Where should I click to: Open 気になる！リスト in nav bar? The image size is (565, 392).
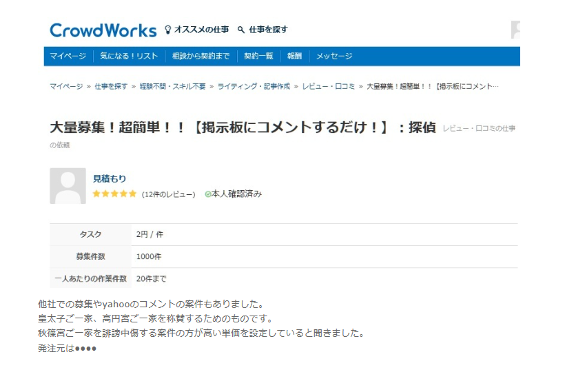[x=129, y=56]
